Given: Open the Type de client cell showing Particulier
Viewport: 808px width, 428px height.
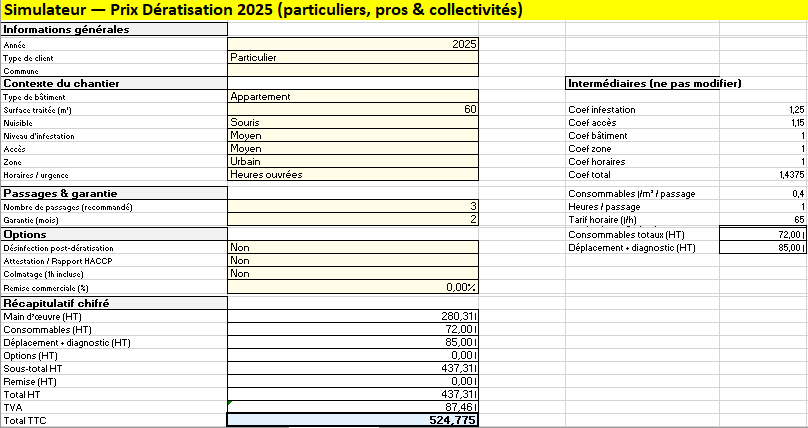Looking at the screenshot, I should pyautogui.click(x=354, y=57).
